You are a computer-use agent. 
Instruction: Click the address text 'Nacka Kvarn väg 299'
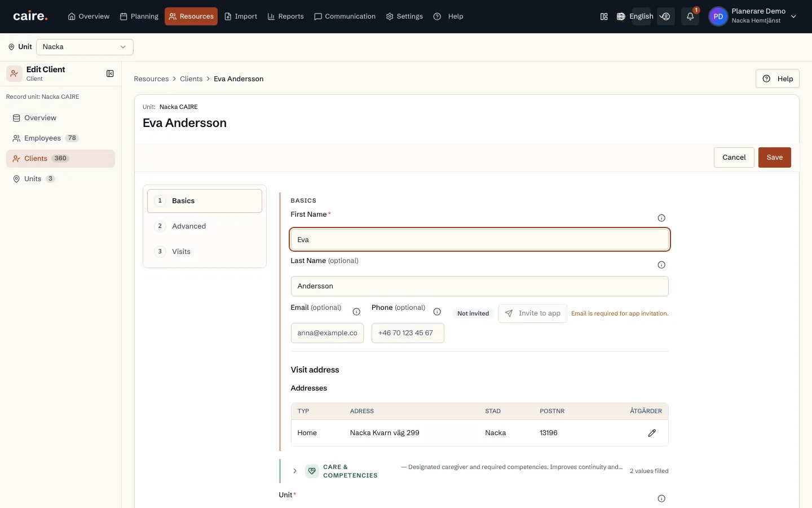[x=385, y=433]
